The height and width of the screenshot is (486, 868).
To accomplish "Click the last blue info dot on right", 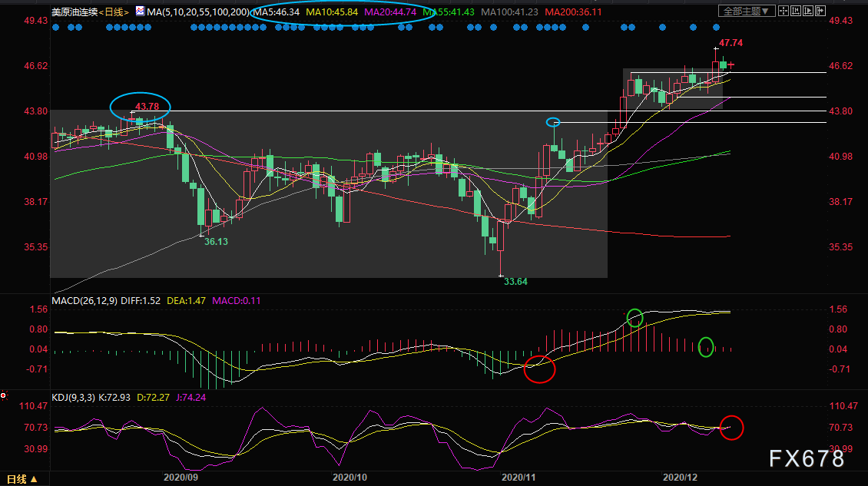I will click(x=717, y=27).
